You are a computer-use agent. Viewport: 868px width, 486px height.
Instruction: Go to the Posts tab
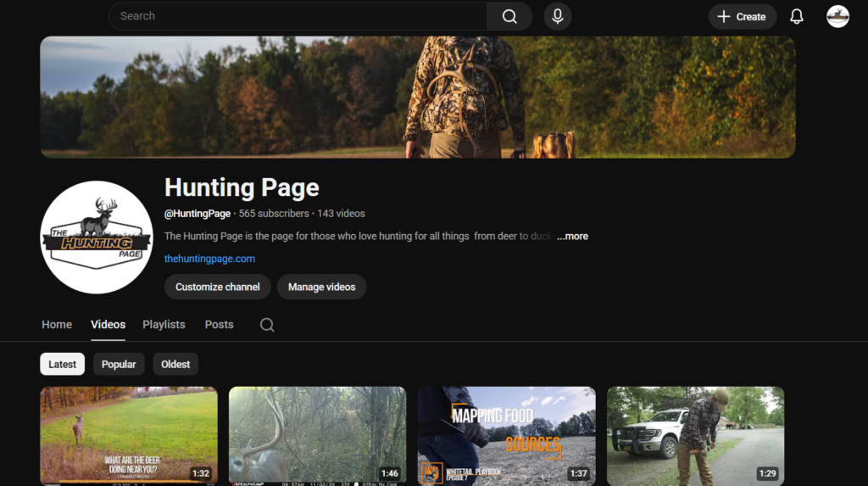(x=219, y=324)
